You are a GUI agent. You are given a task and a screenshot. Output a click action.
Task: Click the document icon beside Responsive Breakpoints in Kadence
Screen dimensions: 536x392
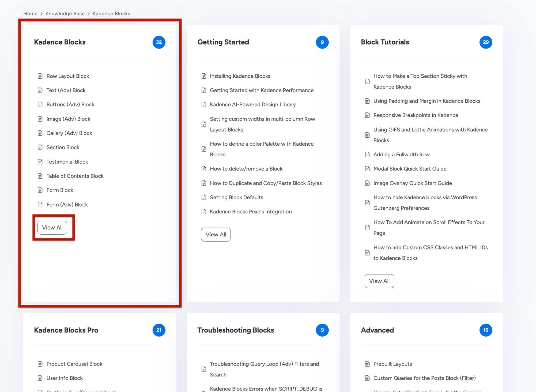click(x=367, y=115)
